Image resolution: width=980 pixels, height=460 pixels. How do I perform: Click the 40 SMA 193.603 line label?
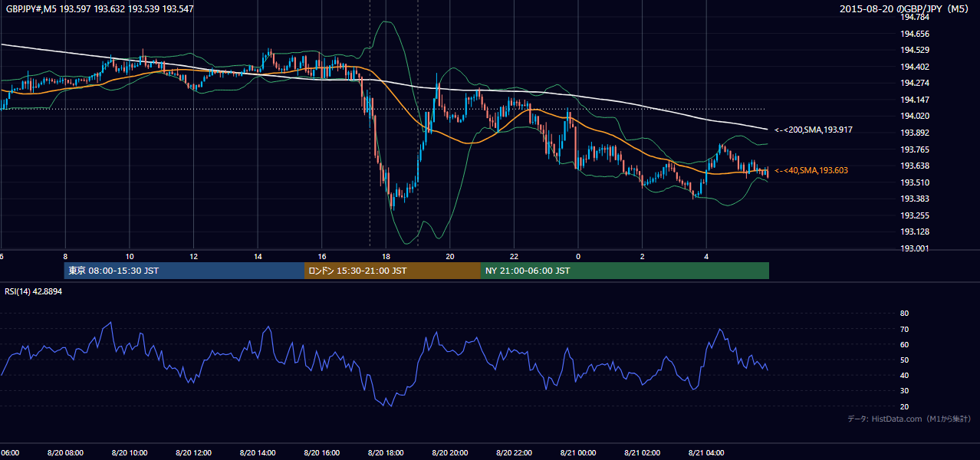(811, 170)
